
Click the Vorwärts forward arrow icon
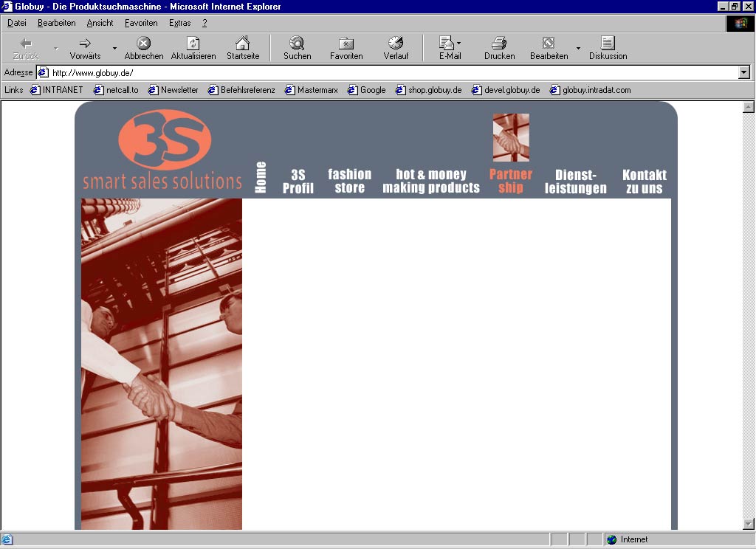[x=86, y=44]
